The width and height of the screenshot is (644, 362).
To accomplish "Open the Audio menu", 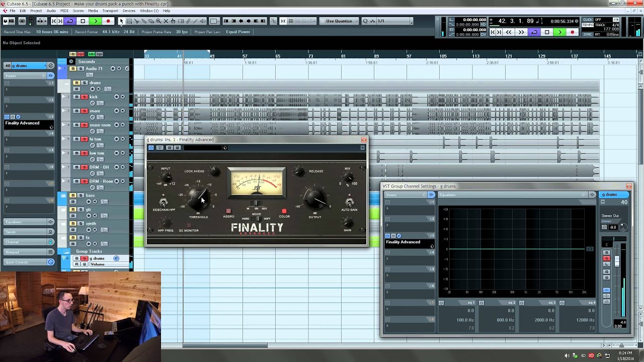I will pyautogui.click(x=51, y=11).
